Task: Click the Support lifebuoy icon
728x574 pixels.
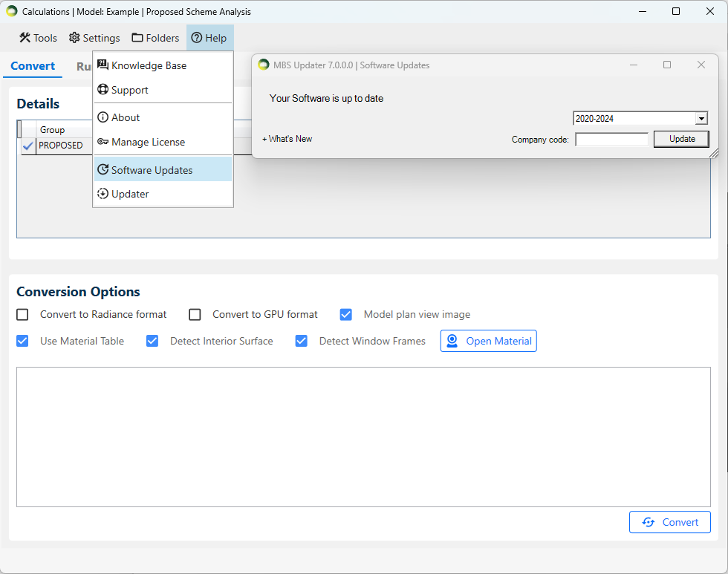Action: point(103,90)
